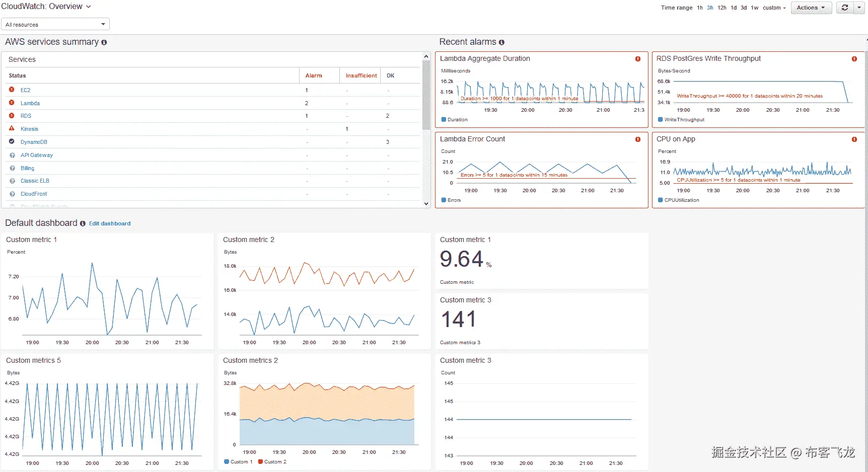Image resolution: width=868 pixels, height=472 pixels.
Task: Toggle Custom 1 legend series
Action: (x=238, y=461)
